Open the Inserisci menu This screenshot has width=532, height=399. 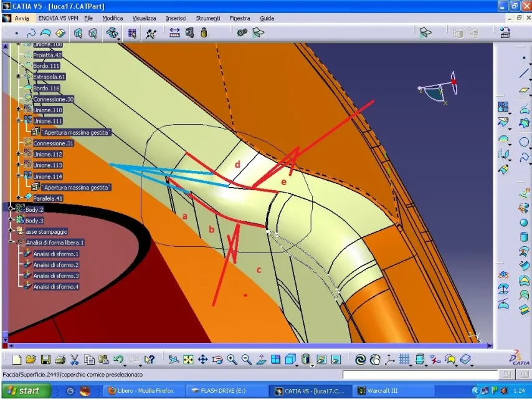tap(176, 18)
